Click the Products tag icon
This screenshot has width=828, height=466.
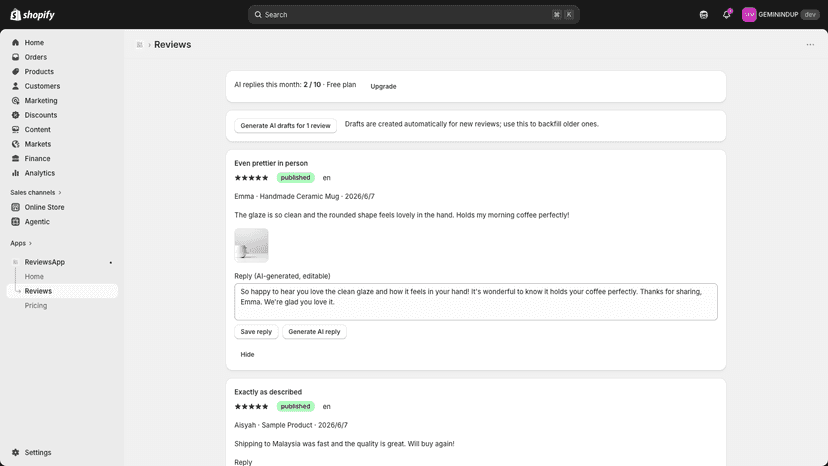(15, 71)
